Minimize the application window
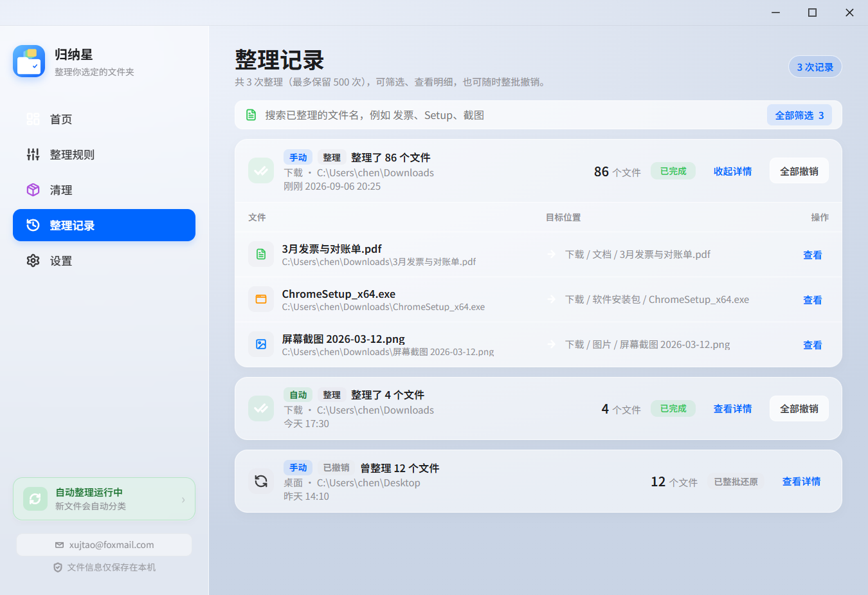Viewport: 868px width, 595px height. click(x=775, y=12)
